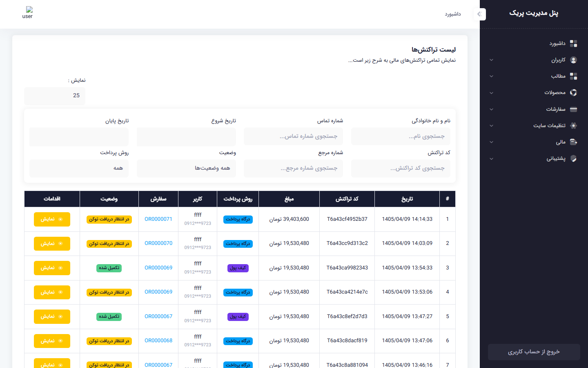Click نمایش button for transaction T6a43ca9982343
The image size is (588, 368).
(52, 268)
